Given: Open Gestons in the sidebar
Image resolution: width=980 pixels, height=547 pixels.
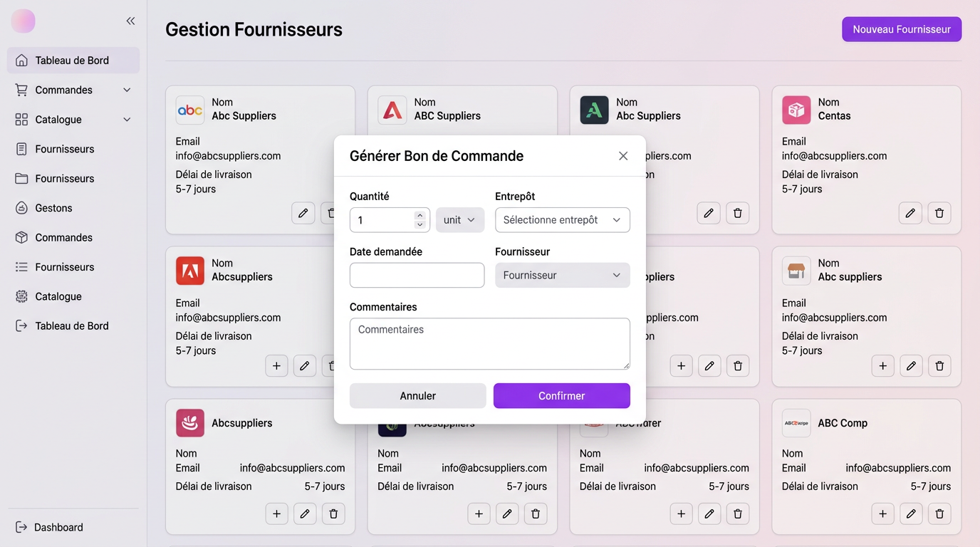Looking at the screenshot, I should point(73,208).
